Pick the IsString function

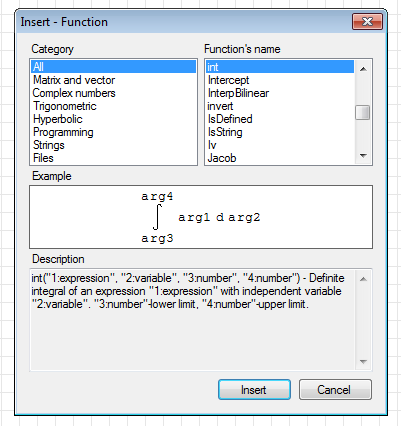coord(280,132)
